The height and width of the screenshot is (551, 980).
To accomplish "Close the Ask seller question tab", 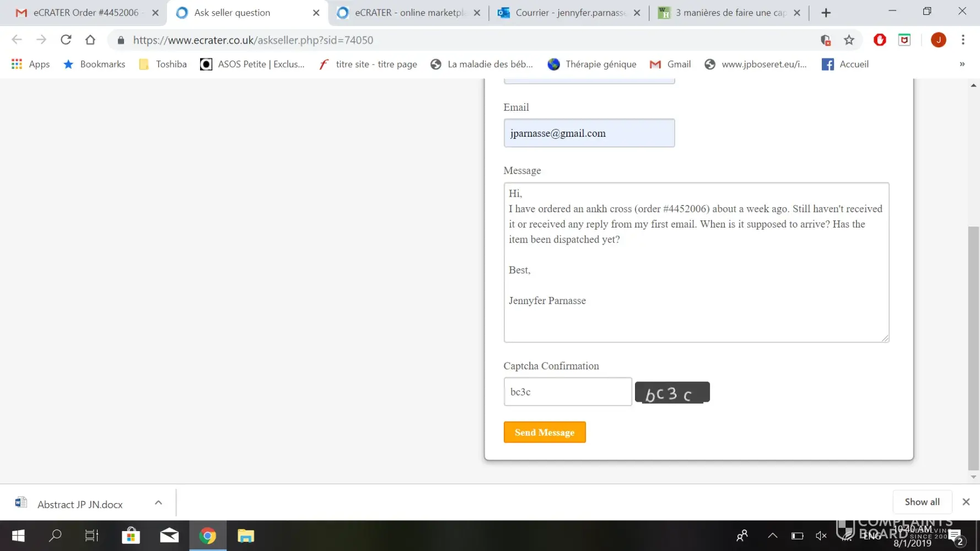I will (316, 13).
